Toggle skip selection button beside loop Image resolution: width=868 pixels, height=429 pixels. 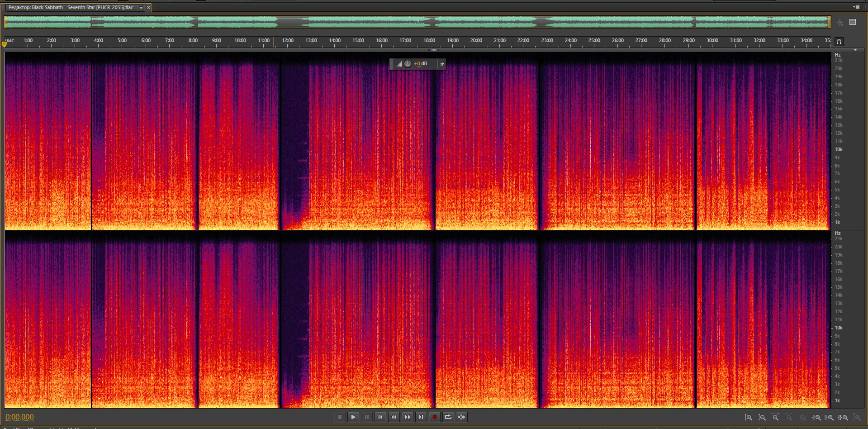tap(461, 417)
